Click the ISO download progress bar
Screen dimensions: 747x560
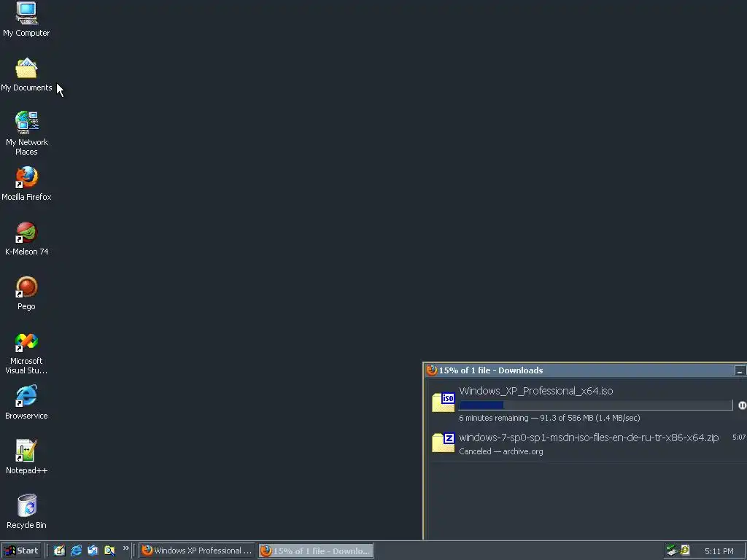pyautogui.click(x=595, y=405)
